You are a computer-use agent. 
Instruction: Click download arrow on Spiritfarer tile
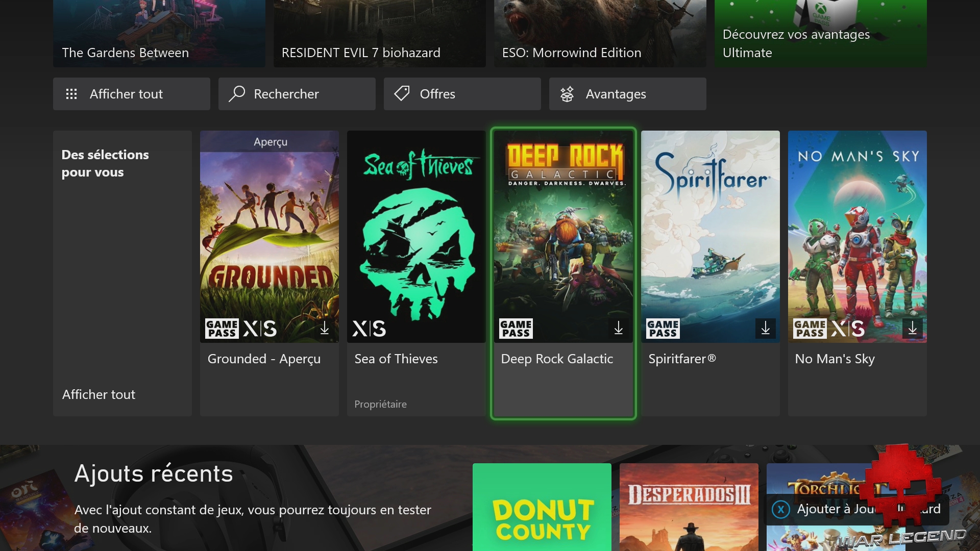coord(765,329)
